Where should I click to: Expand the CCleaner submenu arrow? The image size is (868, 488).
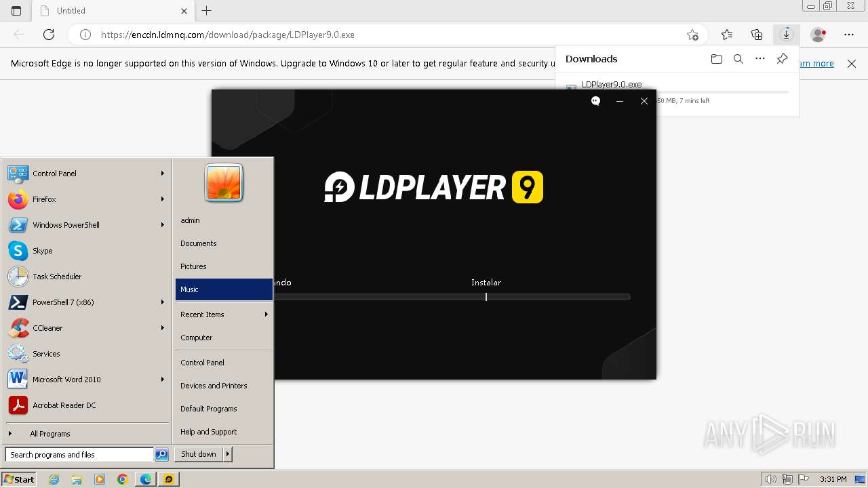[163, 328]
